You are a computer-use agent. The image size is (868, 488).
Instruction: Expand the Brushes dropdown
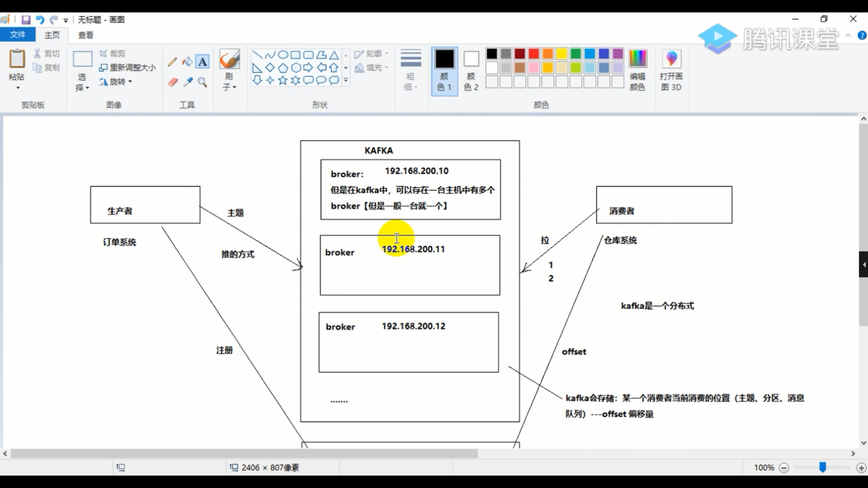click(229, 86)
